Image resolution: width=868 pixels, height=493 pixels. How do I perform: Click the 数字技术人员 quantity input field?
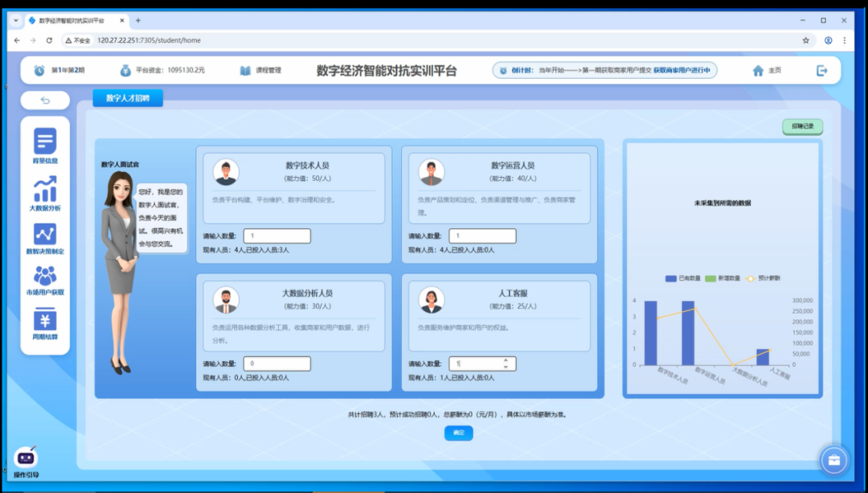pyautogui.click(x=276, y=236)
